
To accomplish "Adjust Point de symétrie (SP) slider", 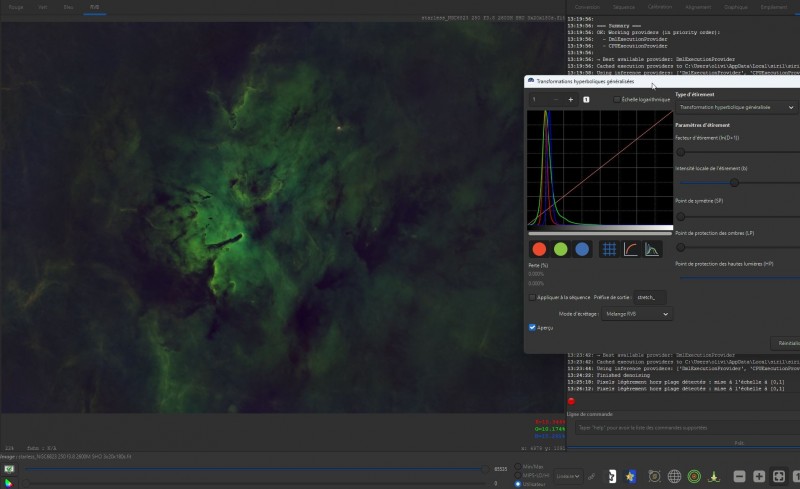I will click(x=681, y=216).
